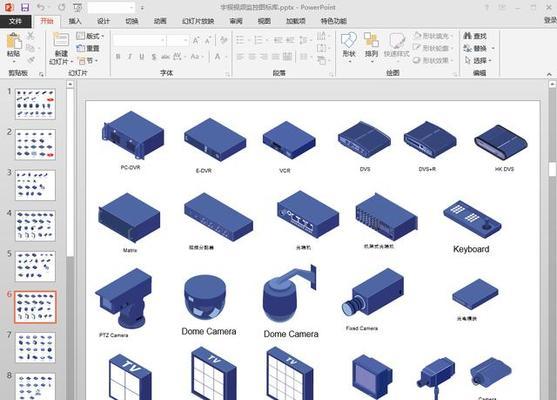Open character spacing (AV) options
Image resolution: width=557 pixels, height=400 pixels.
point(178,56)
